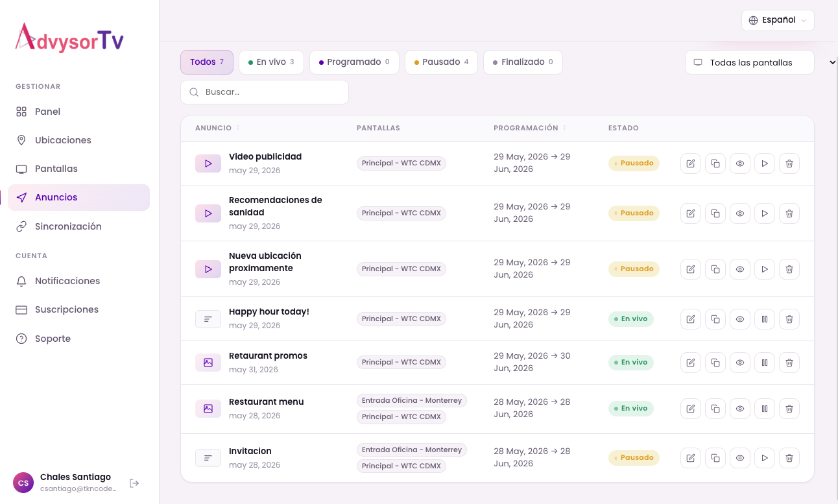Focus the Buscar search field
838x504 pixels.
point(265,92)
